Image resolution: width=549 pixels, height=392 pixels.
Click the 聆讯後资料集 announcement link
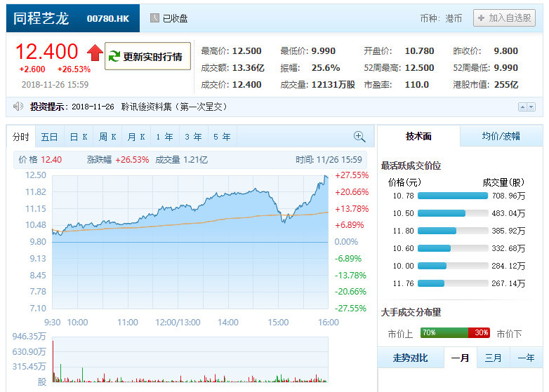click(174, 107)
